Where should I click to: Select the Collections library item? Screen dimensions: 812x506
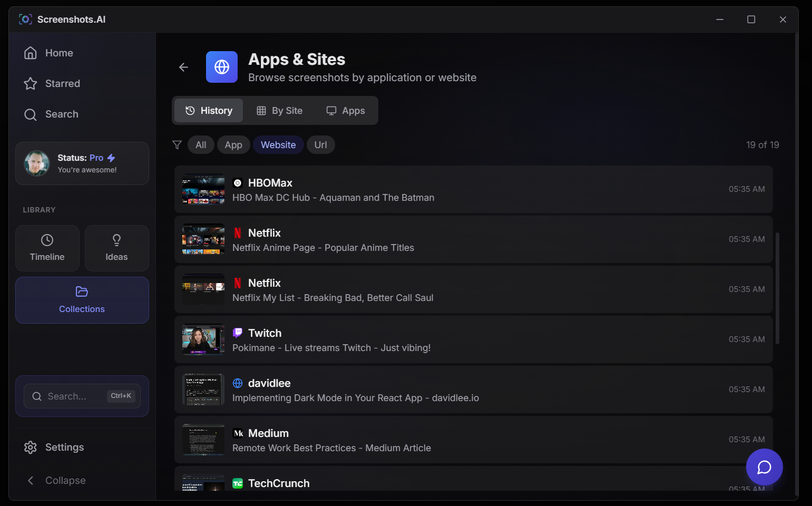tap(82, 300)
